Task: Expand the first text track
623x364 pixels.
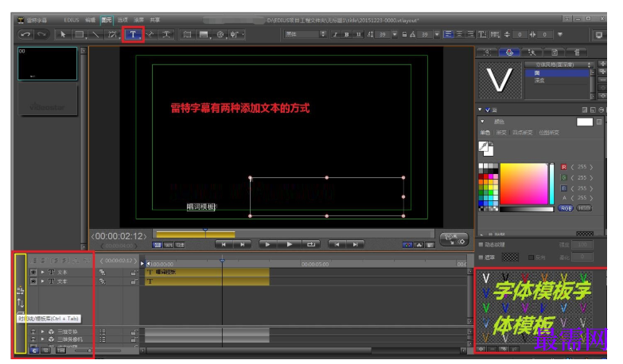Action: (42, 273)
